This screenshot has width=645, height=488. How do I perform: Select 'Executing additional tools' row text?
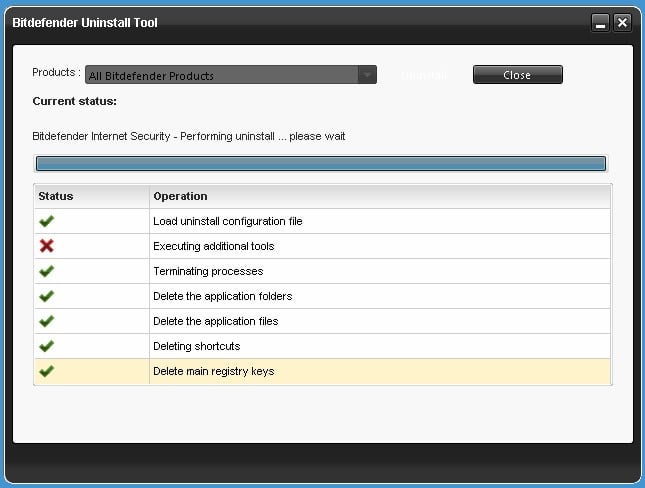[213, 246]
